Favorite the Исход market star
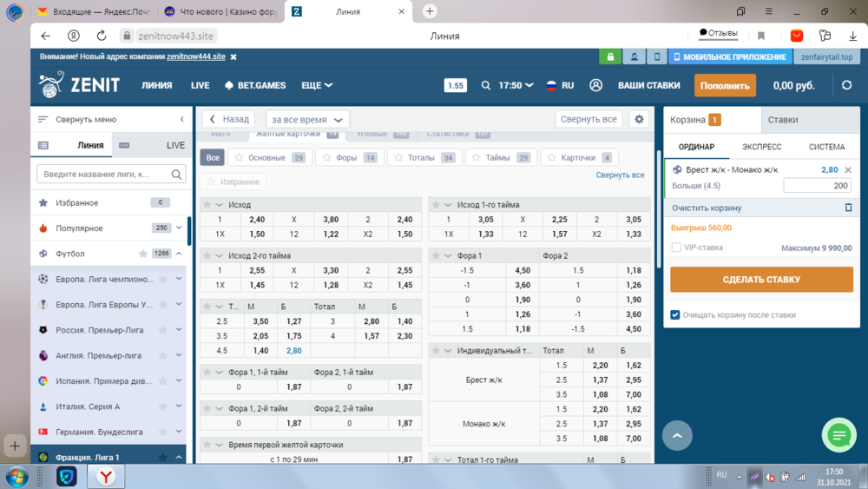 (207, 205)
